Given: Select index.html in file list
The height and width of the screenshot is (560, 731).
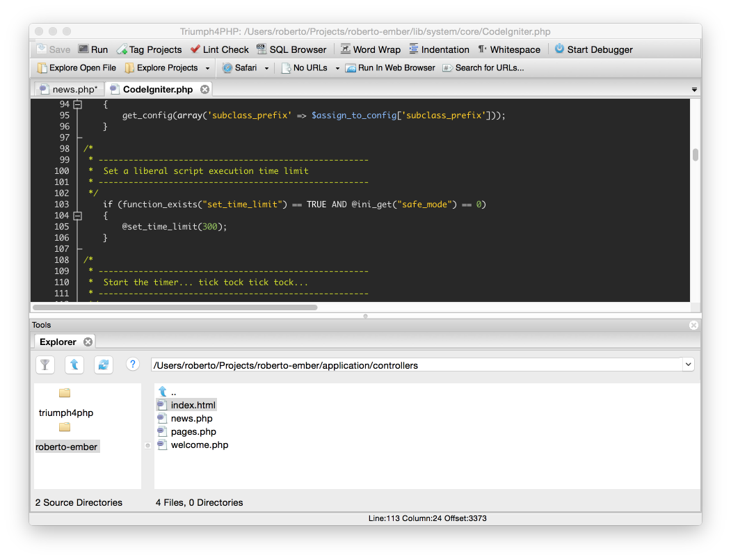Looking at the screenshot, I should point(186,405).
